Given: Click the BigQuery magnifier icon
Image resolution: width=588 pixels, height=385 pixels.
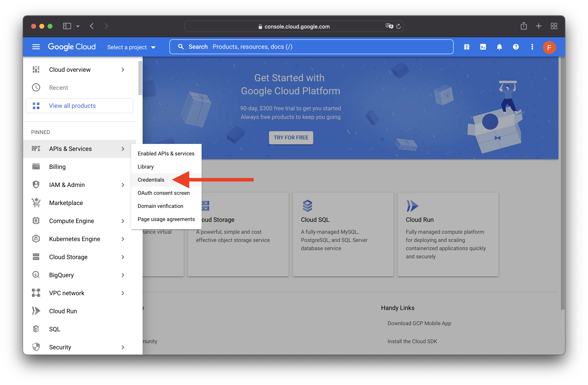Looking at the screenshot, I should (36, 275).
